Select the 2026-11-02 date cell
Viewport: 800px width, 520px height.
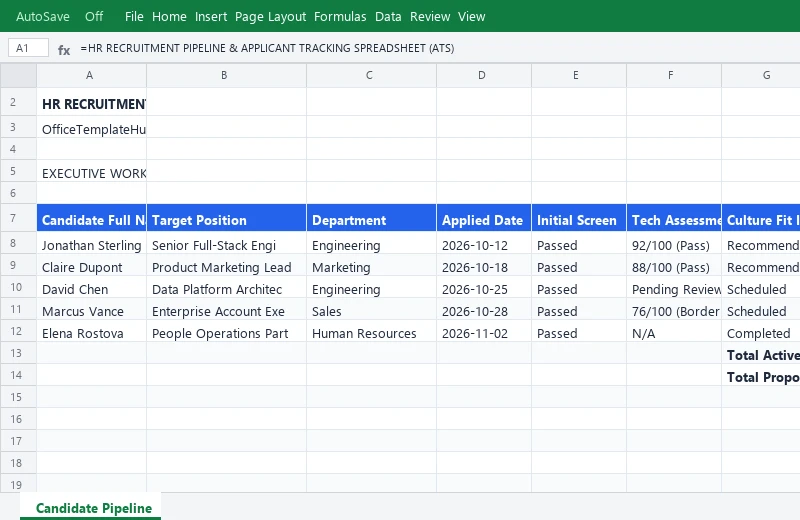pyautogui.click(x=484, y=331)
